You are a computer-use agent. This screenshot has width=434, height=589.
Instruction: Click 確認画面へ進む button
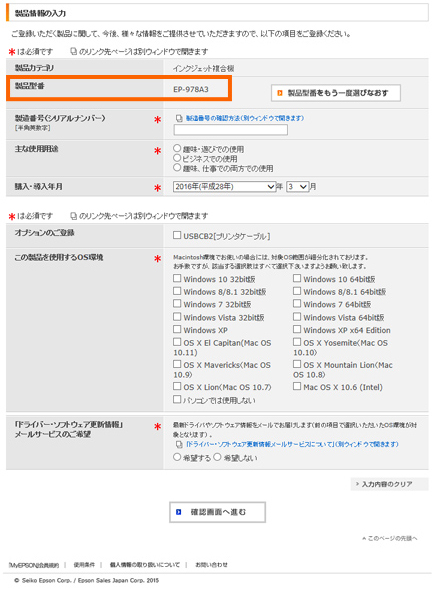point(217,512)
